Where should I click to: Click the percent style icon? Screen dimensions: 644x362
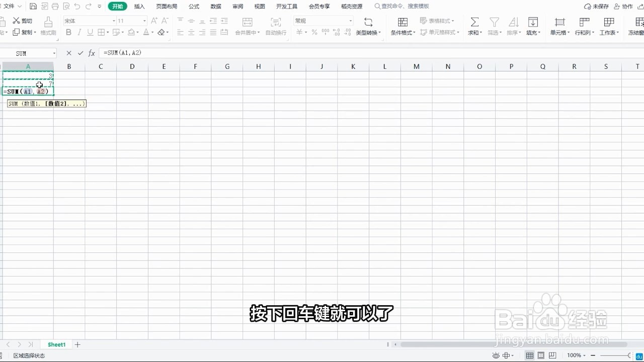coord(314,32)
